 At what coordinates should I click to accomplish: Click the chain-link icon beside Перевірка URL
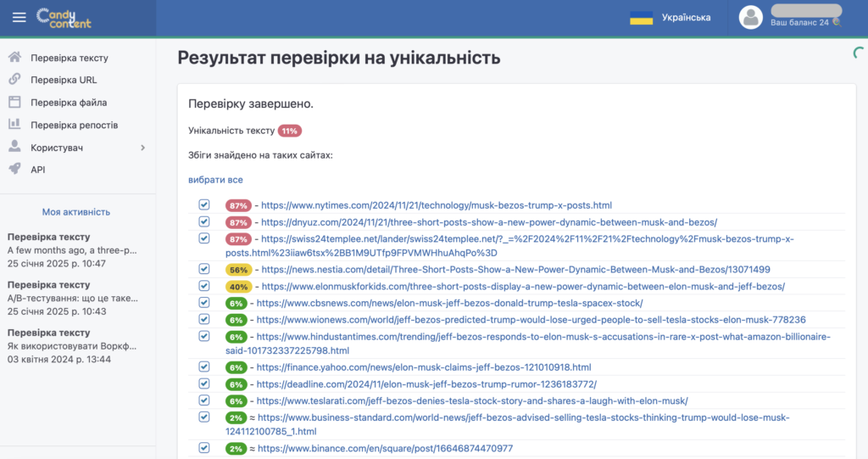coord(15,79)
